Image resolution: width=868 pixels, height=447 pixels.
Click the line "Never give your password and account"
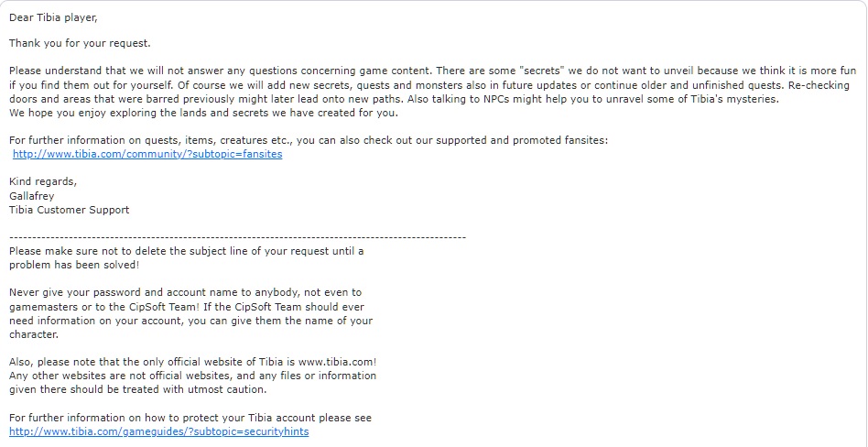(x=186, y=292)
